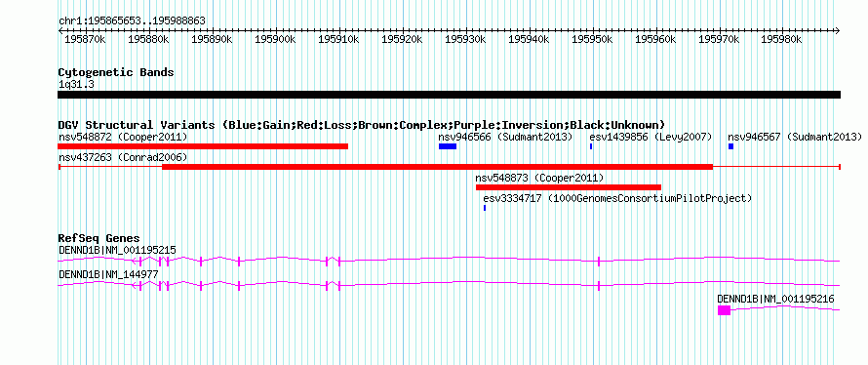Select the nsv548873 (Cooper2011) red bar
Image resolution: width=868 pixels, height=365 pixels.
569,187
